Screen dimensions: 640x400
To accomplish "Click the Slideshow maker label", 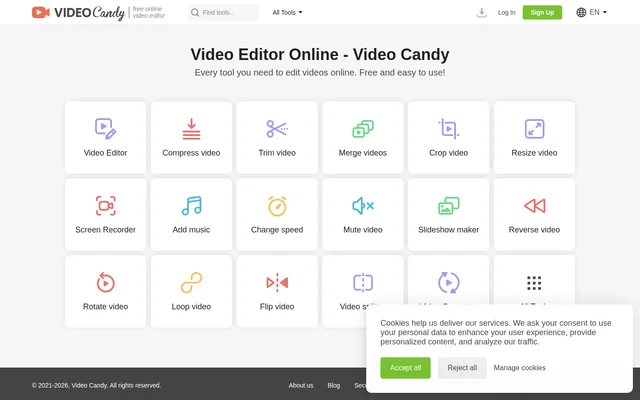I will (x=449, y=230).
